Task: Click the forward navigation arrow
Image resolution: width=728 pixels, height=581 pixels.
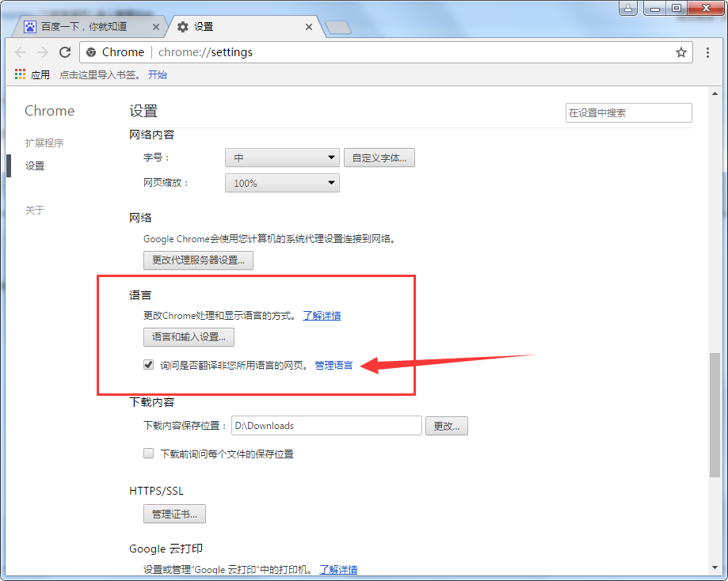Action: tap(43, 52)
